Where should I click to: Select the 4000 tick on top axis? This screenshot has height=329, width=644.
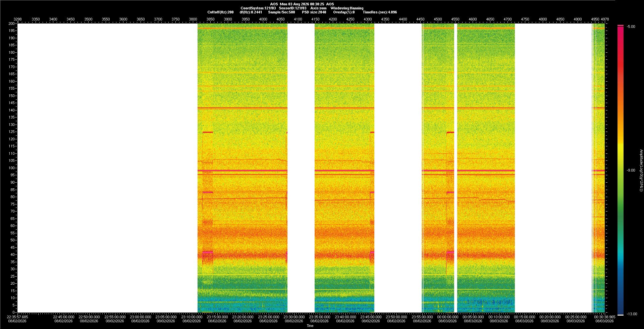point(263,19)
